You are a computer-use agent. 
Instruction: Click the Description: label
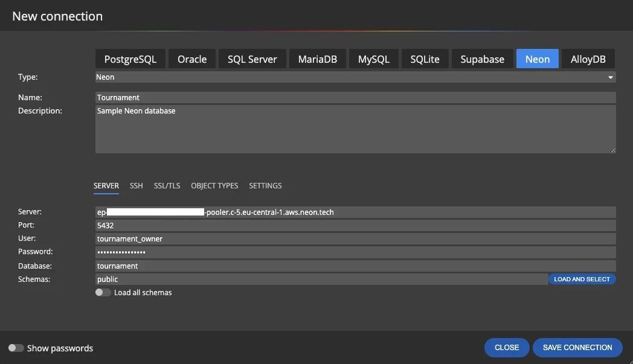[x=40, y=111]
